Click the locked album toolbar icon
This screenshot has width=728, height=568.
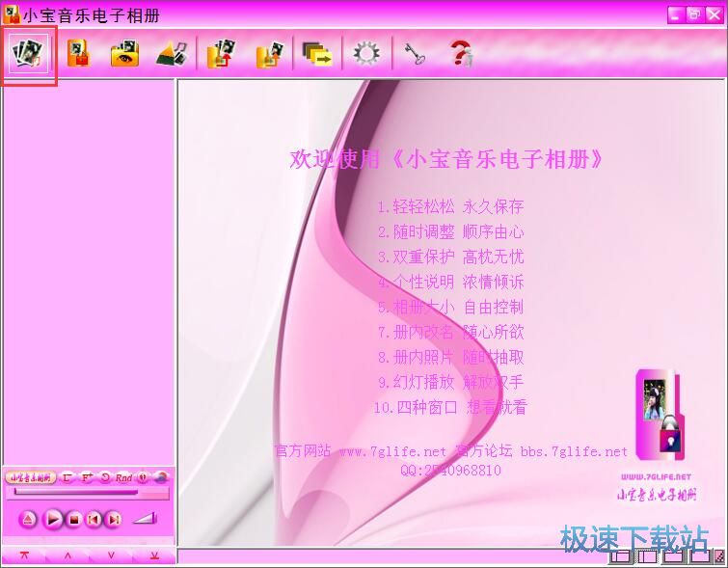(77, 54)
